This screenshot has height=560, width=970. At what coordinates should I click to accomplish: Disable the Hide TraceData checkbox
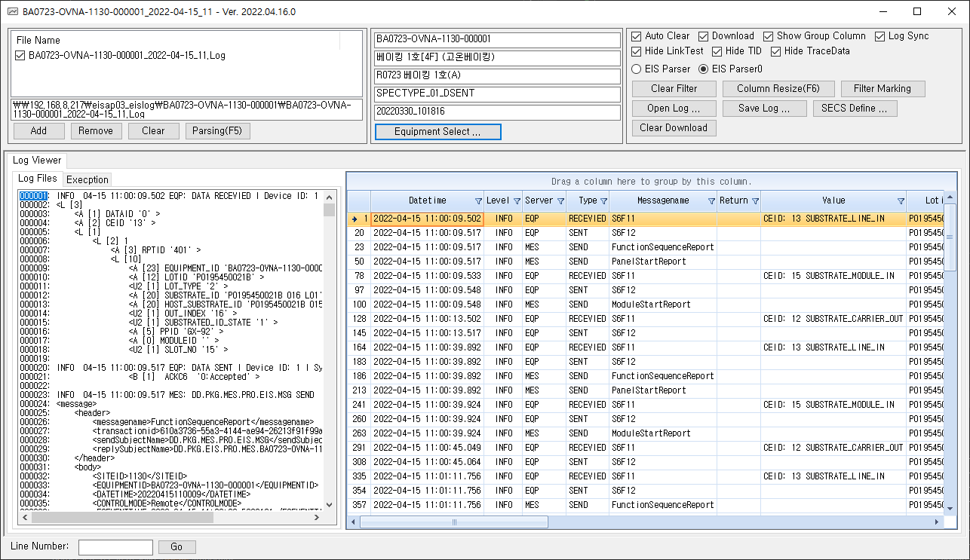pyautogui.click(x=775, y=51)
